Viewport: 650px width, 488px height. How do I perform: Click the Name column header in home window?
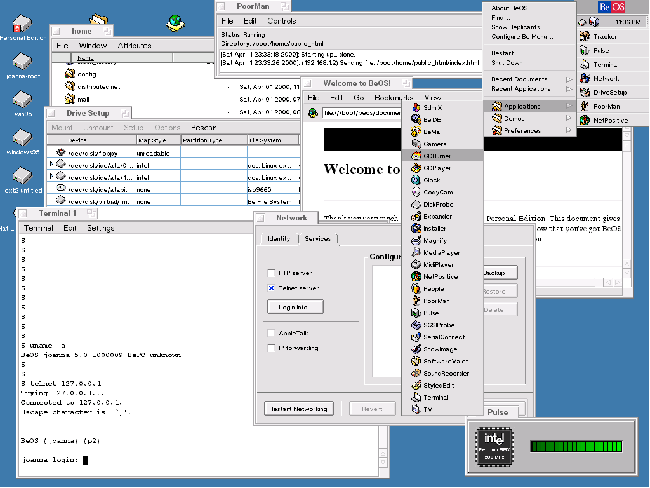pos(122,58)
